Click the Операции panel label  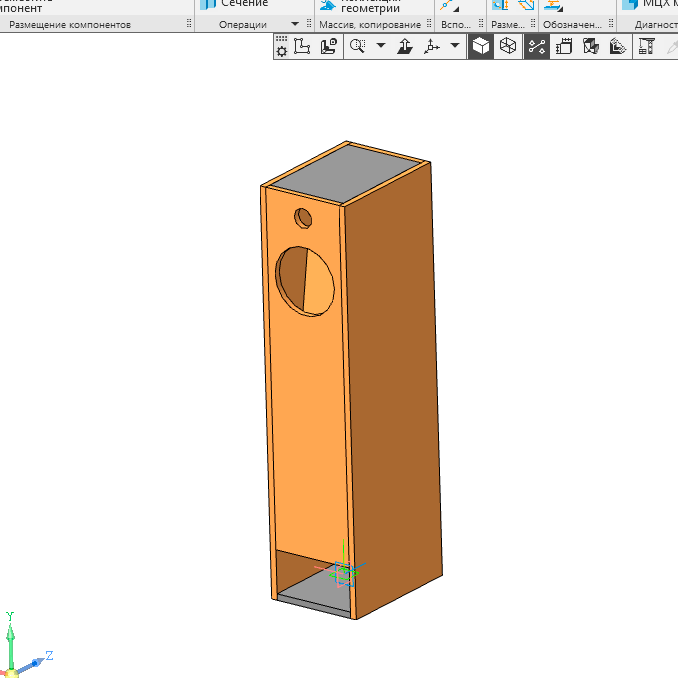tap(243, 25)
